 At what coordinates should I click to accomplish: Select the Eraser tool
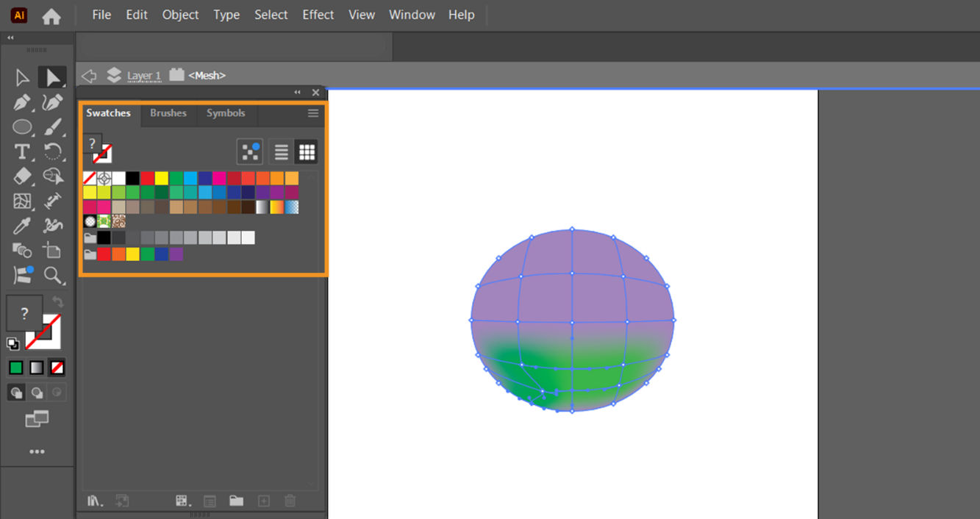22,176
